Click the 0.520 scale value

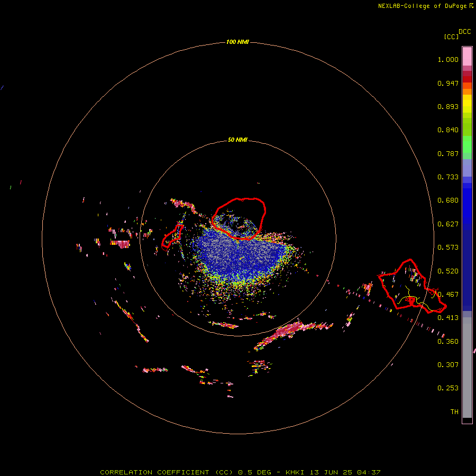tap(448, 271)
